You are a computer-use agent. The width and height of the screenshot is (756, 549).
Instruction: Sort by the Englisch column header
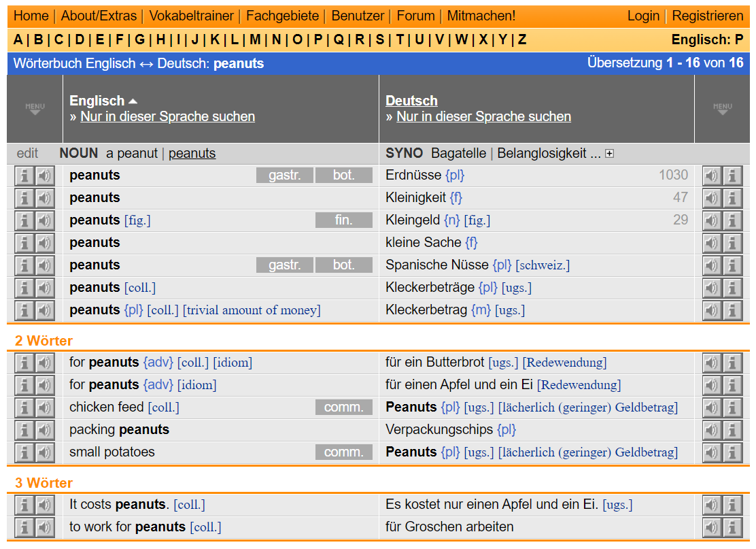pyautogui.click(x=97, y=101)
